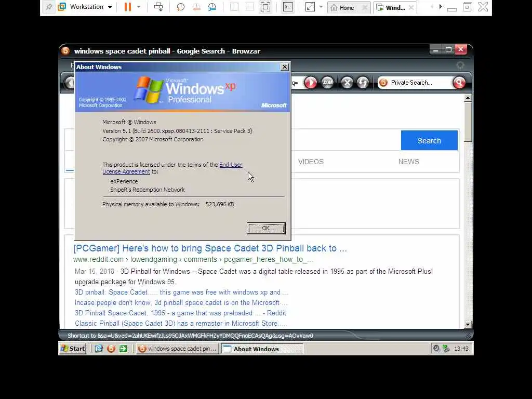Click the Browzar title bar logo icon
This screenshot has width=532, height=399.
65,51
